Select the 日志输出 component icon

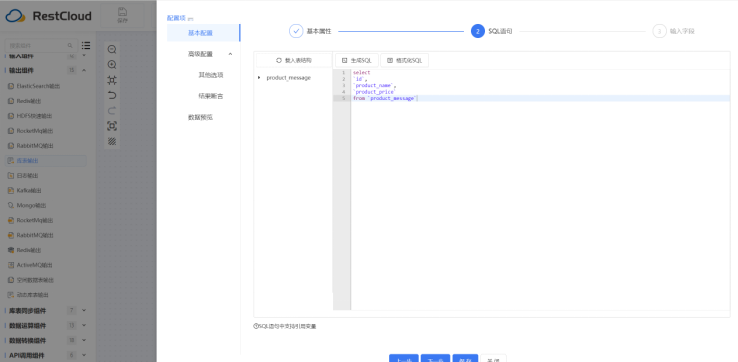coord(11,176)
